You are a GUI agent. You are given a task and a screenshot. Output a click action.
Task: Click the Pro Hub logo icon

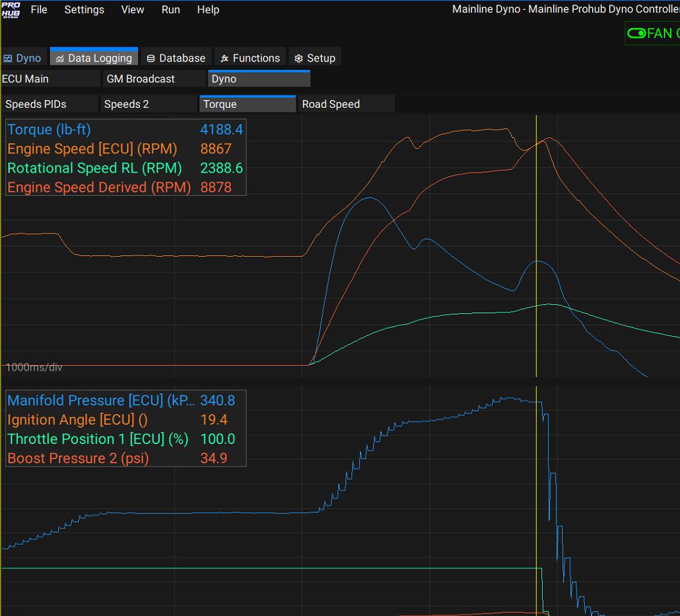point(11,10)
